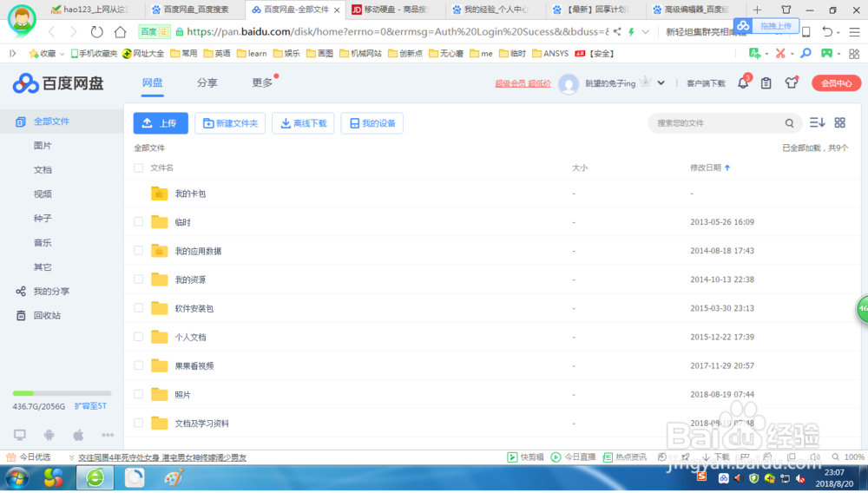Click the storage usage progress bar
This screenshot has height=493, width=868.
62,393
